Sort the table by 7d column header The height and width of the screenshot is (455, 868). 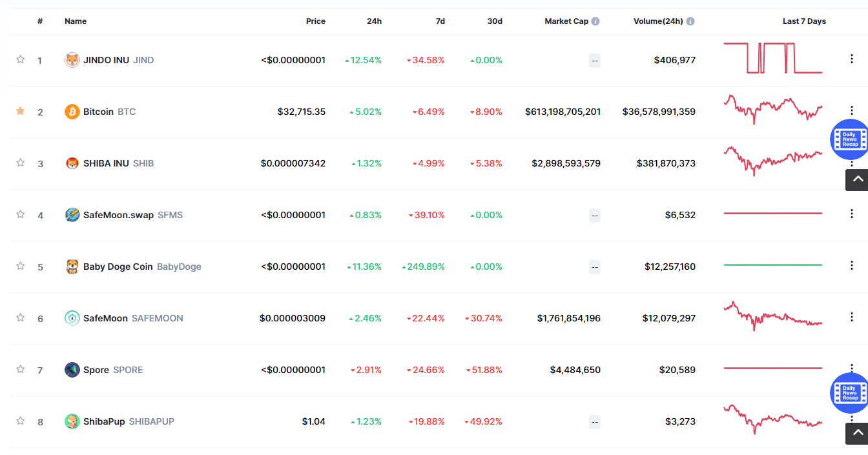(x=440, y=21)
